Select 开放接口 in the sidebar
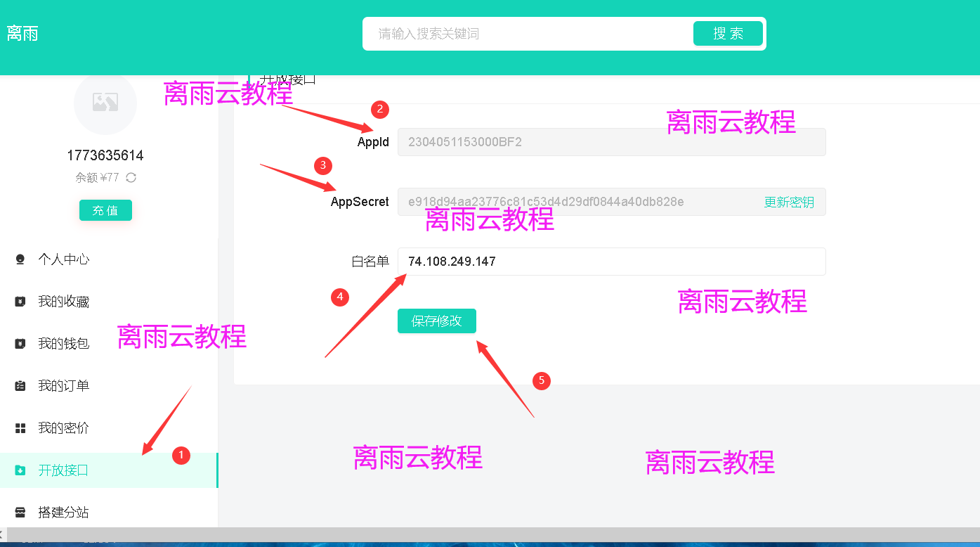The width and height of the screenshot is (980, 547). pyautogui.click(x=109, y=470)
